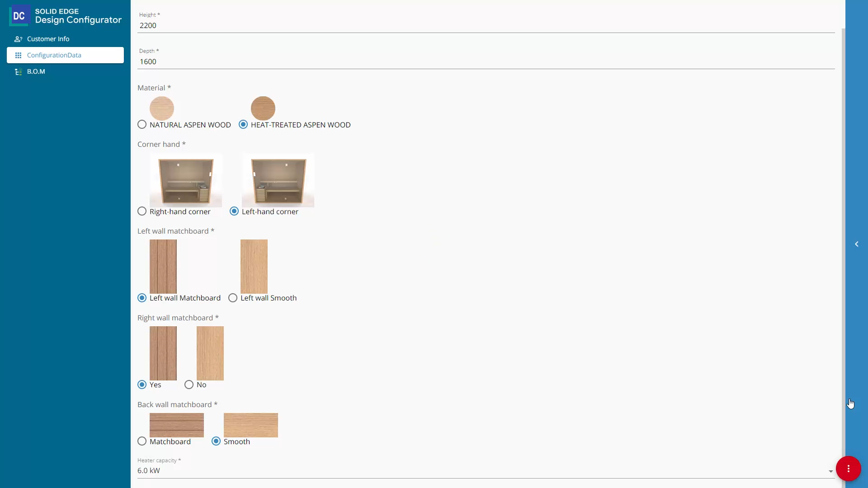Click the B.O.M tree icon
Image resolution: width=868 pixels, height=488 pixels.
point(18,71)
